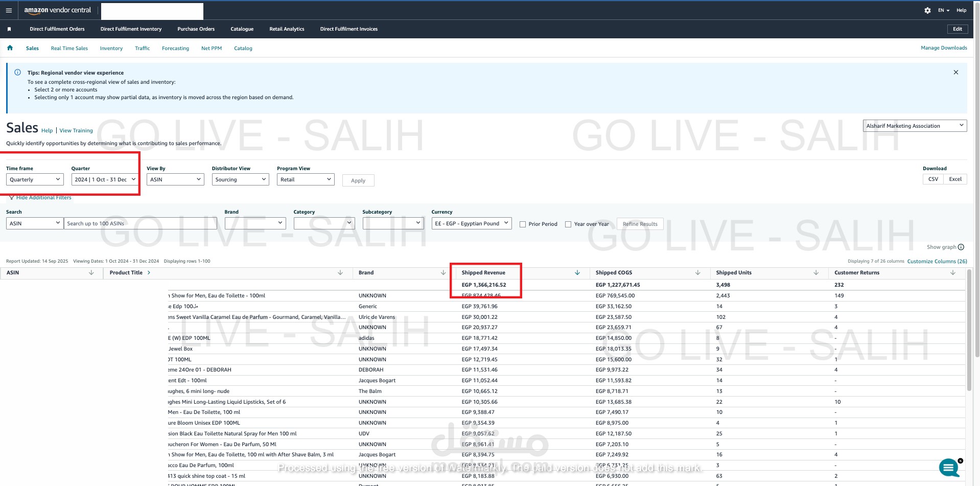Open Purchase Orders menu
This screenshot has height=486, width=980.
click(x=196, y=29)
